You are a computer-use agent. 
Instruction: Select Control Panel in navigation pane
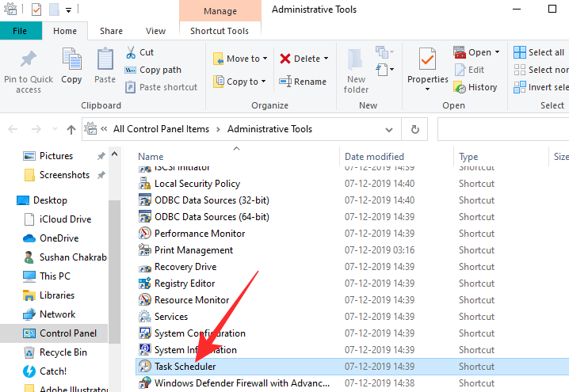(67, 333)
